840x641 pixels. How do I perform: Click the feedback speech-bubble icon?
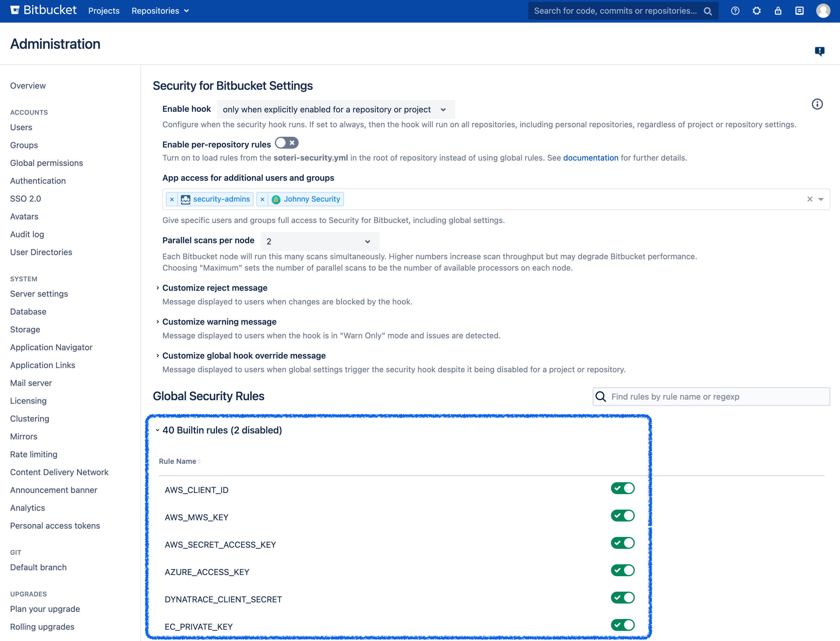tap(820, 51)
